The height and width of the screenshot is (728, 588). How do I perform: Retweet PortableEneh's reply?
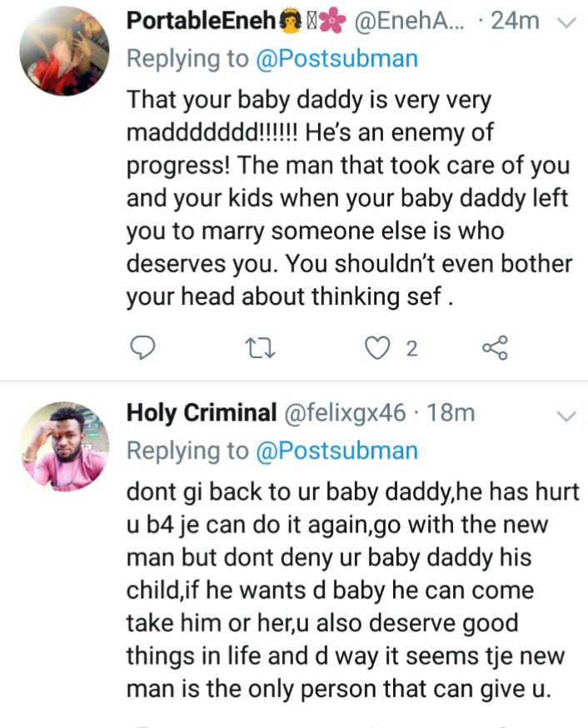(x=262, y=348)
